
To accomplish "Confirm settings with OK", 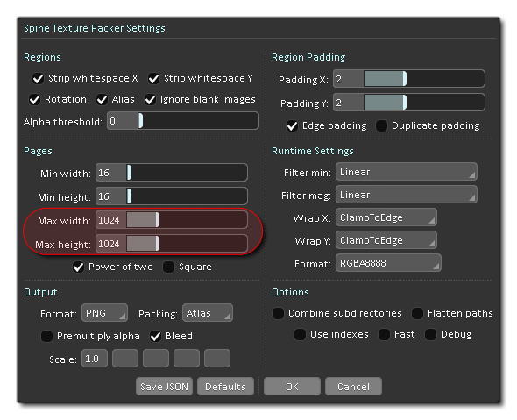I will point(292,387).
